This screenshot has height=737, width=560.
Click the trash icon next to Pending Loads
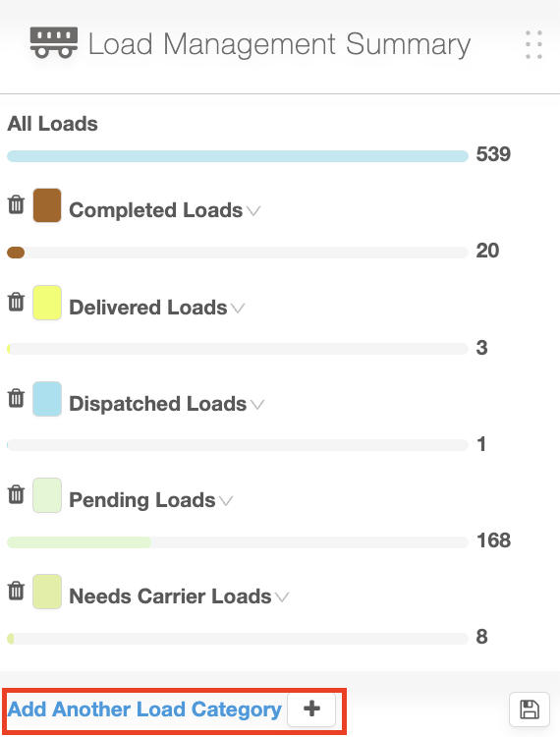coord(16,494)
